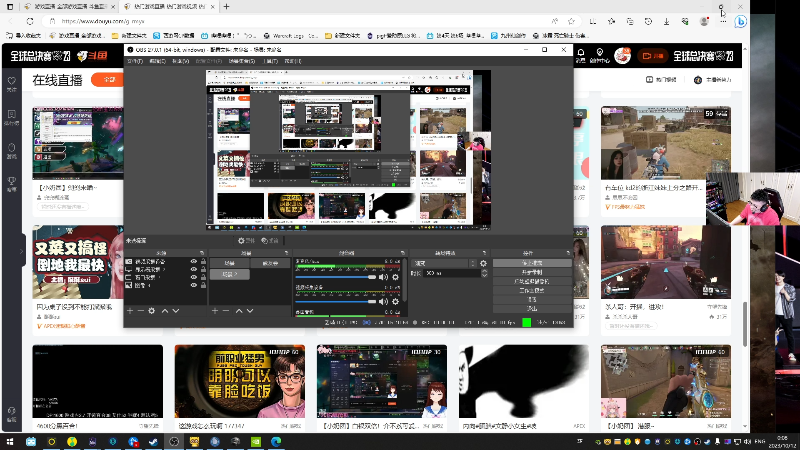Open the last (Help) menu in OBS menu bar
800x450 pixels.
coord(293,61)
